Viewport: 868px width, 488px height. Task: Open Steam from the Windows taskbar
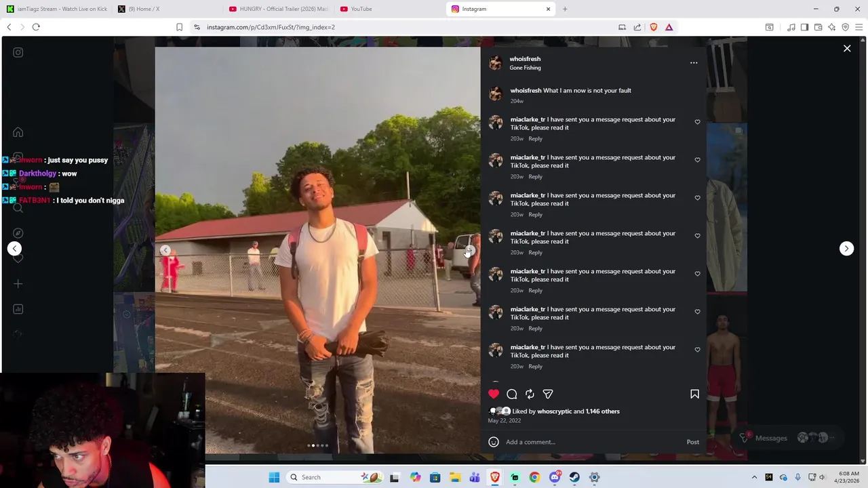click(x=574, y=477)
